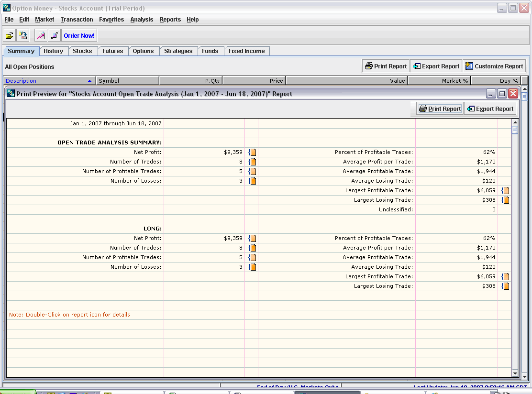Viewport: 532px width, 394px height.
Task: Click the Option Money icon in the title bar
Action: [x=6, y=8]
